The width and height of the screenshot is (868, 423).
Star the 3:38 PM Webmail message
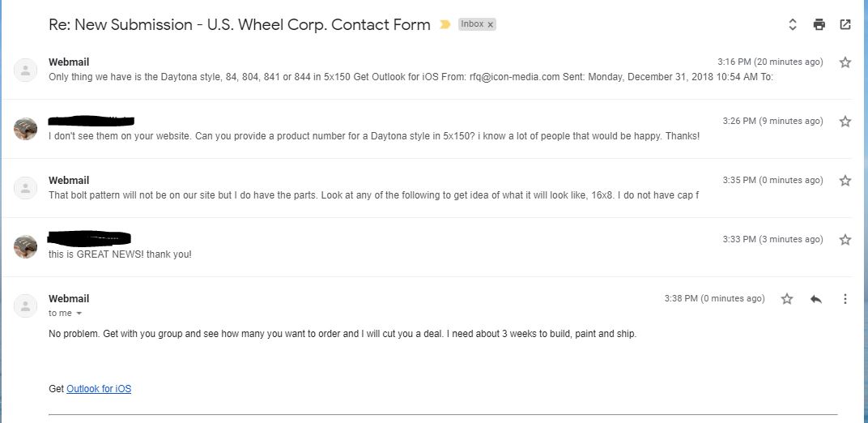click(x=787, y=299)
